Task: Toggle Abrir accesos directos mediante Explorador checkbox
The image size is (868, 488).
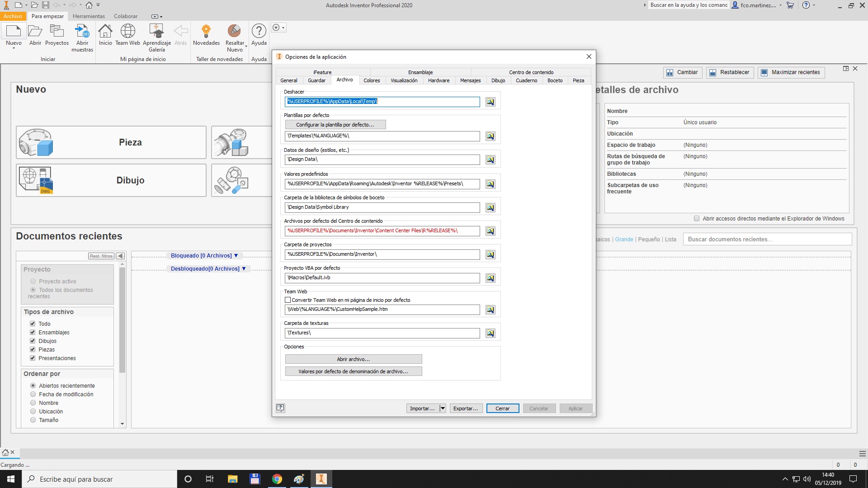Action: tap(697, 219)
